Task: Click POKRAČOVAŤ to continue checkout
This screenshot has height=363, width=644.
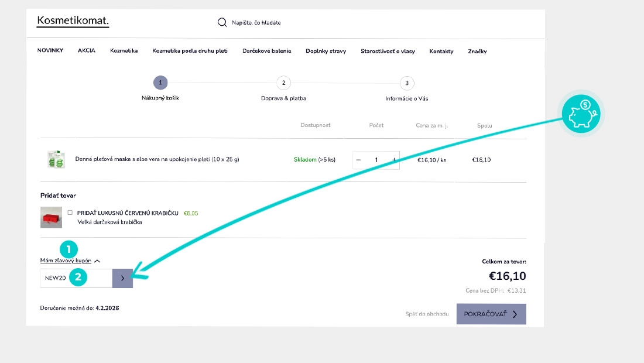Action: click(x=491, y=314)
